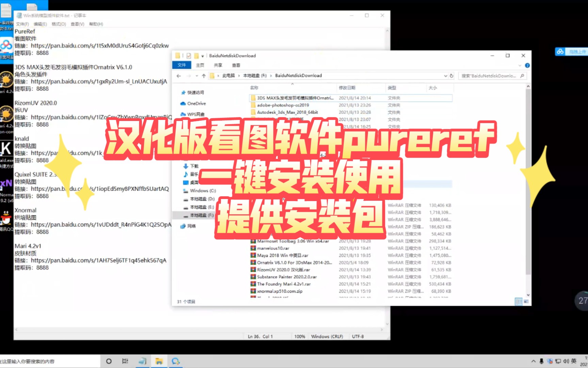This screenshot has height=368, width=588.
Task: Open the 文件 tab in Explorer
Action: coord(182,65)
